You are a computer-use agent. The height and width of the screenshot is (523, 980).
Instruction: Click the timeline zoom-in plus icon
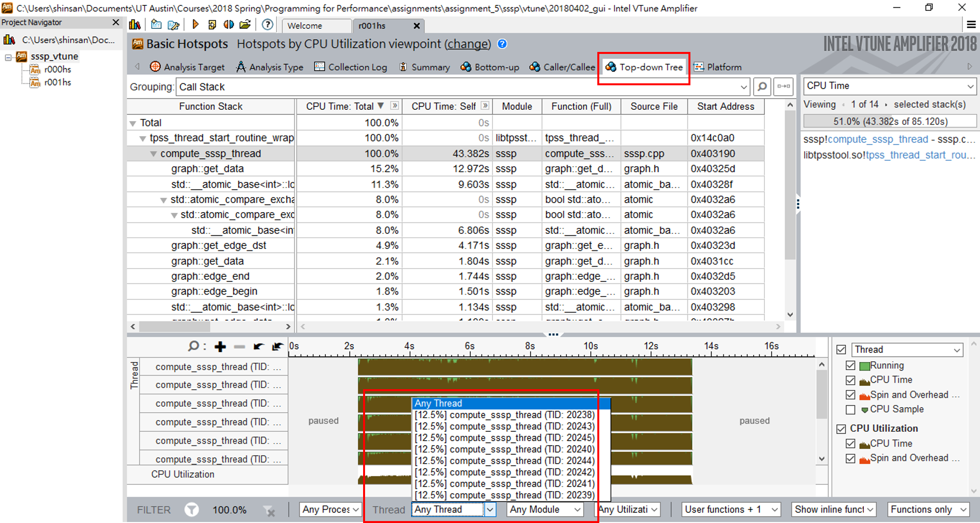(x=220, y=347)
